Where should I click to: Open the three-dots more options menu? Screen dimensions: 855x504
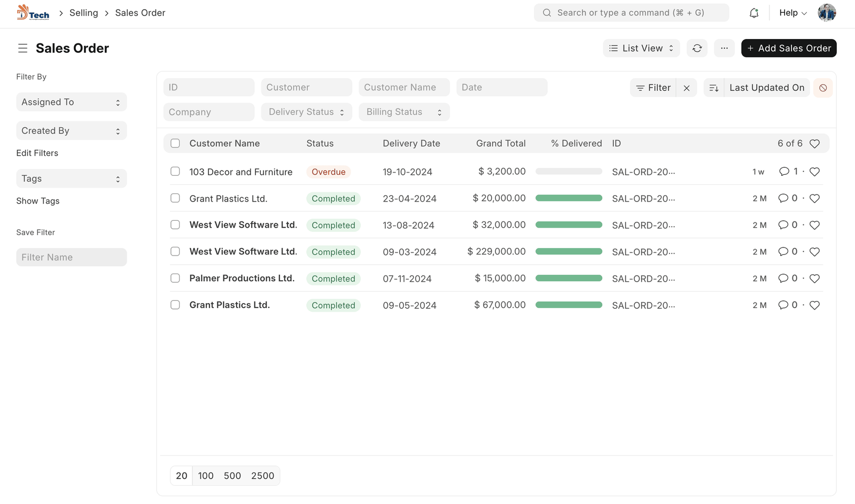tap(724, 48)
